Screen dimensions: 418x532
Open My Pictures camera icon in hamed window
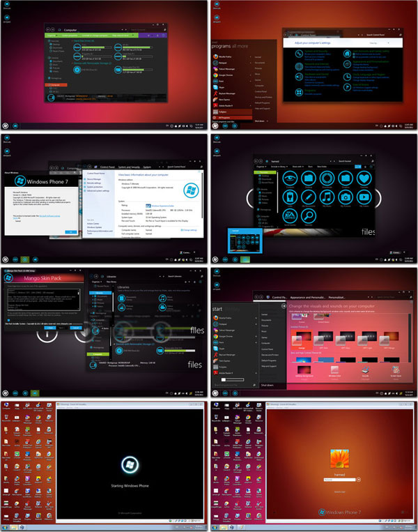click(x=346, y=197)
